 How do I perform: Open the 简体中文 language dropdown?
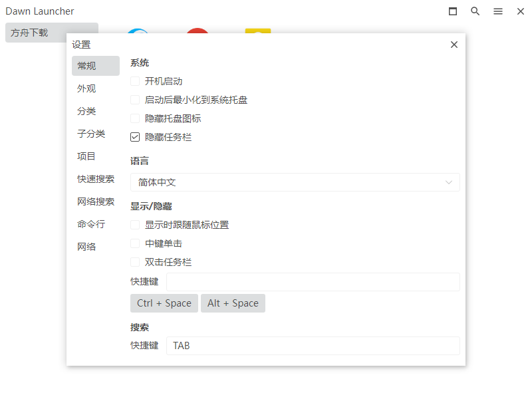(x=295, y=182)
